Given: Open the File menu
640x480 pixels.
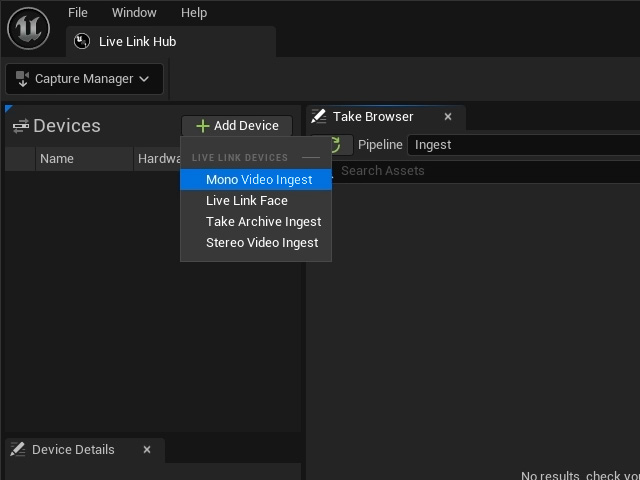Looking at the screenshot, I should [x=78, y=13].
